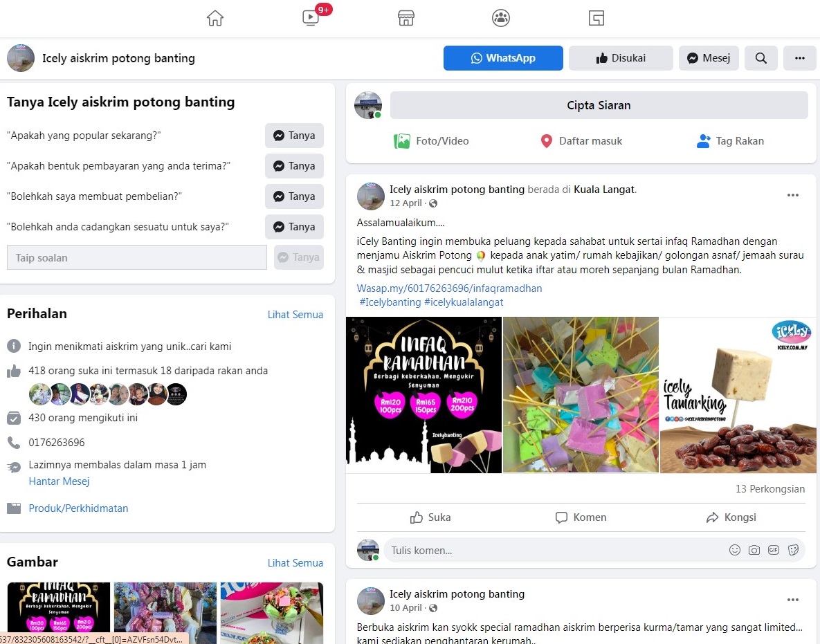Open Infaq Ramadhan thumbnail in Gambar

pos(59,613)
